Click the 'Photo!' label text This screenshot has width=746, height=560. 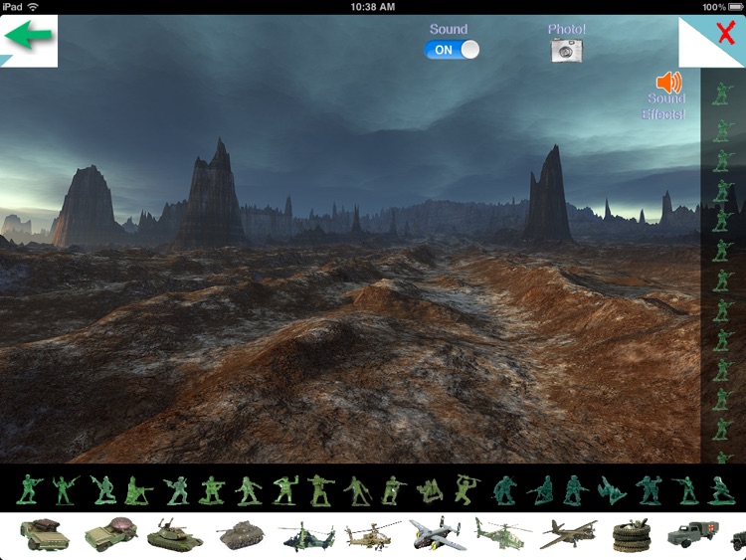[567, 29]
